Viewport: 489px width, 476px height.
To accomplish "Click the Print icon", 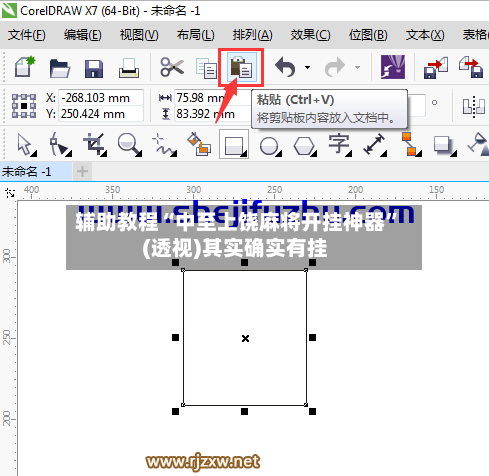I will pyautogui.click(x=129, y=68).
